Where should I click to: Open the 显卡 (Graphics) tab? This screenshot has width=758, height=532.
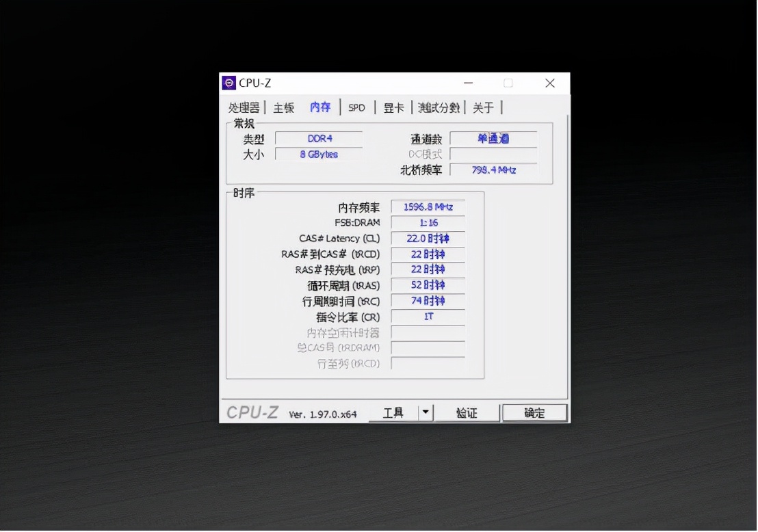point(393,107)
